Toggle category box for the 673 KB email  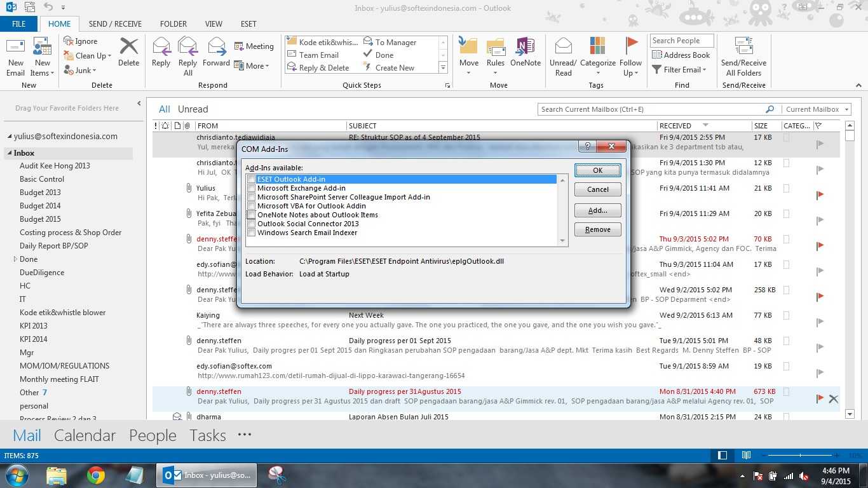(787, 392)
